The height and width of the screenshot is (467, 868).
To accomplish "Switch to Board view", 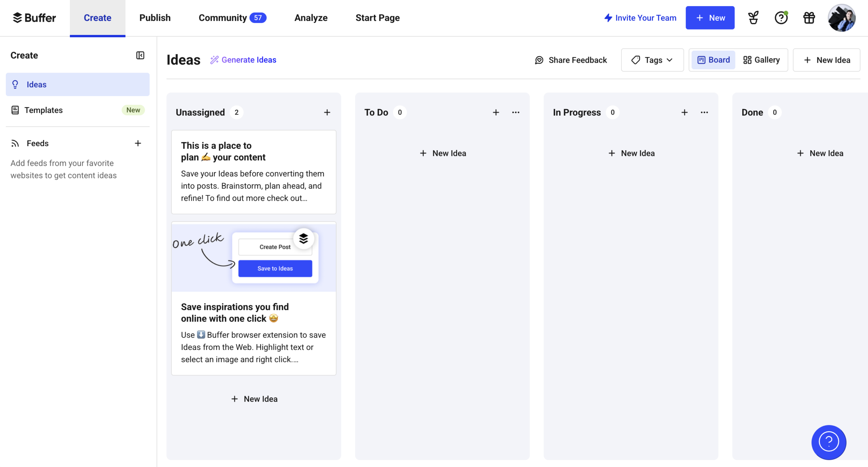I will click(713, 60).
